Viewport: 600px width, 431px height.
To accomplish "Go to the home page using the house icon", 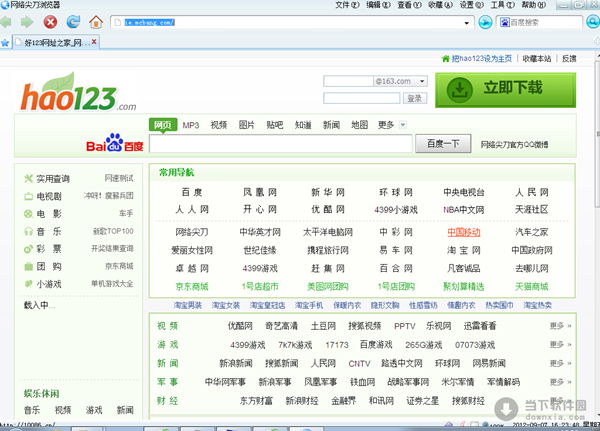I will (96, 22).
